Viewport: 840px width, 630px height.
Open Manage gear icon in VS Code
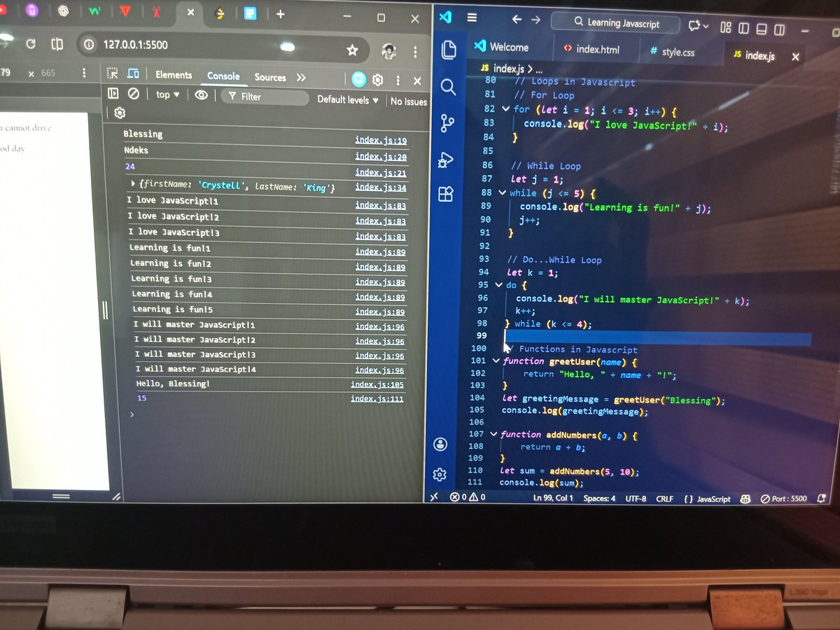point(440,475)
